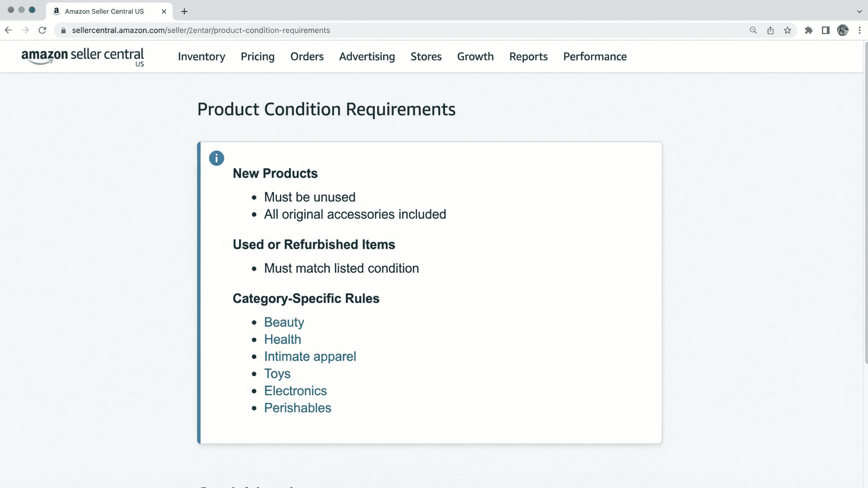The image size is (868, 488).
Task: Click the blue info icon in notice box
Action: [216, 158]
